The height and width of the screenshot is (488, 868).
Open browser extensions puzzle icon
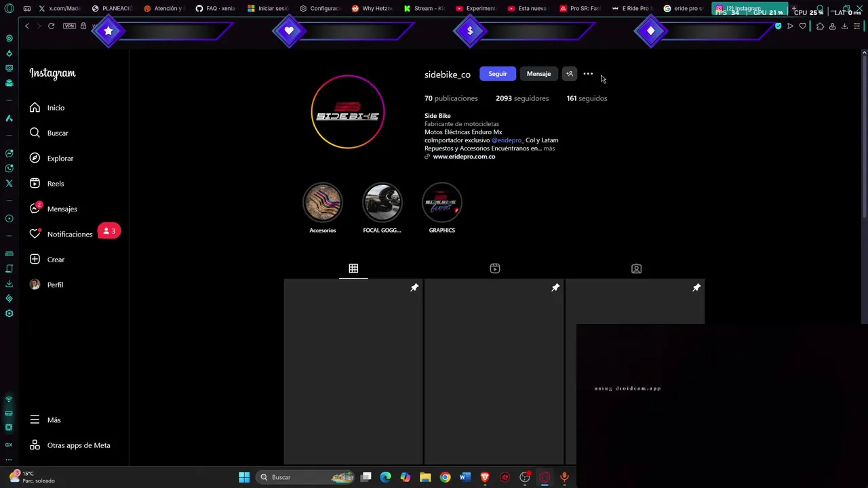(820, 26)
